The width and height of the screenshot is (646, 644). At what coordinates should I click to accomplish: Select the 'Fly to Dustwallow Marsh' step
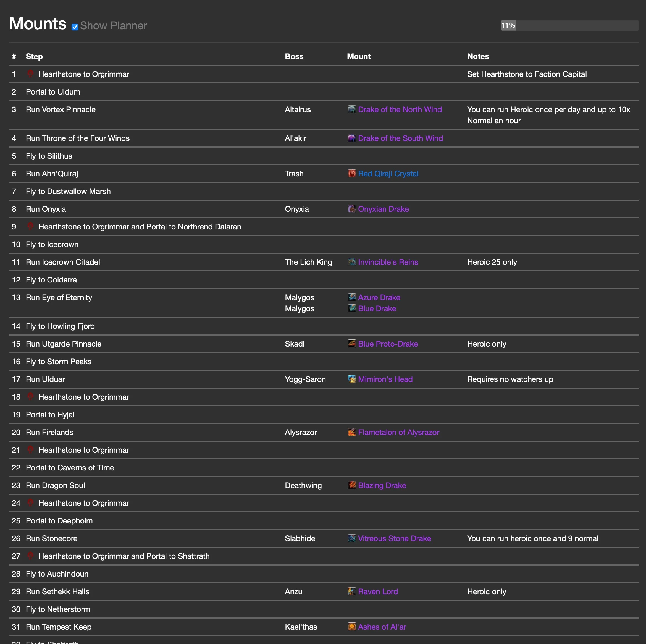(x=68, y=191)
